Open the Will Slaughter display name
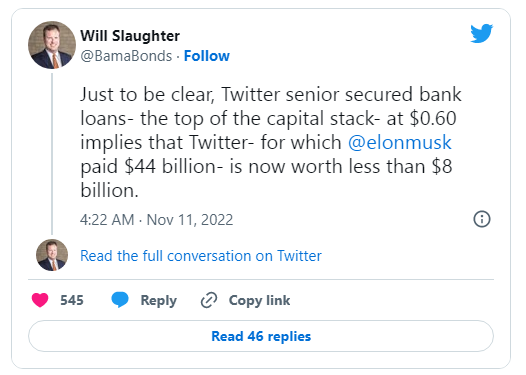Viewport: 526px width, 375px height. [x=130, y=36]
